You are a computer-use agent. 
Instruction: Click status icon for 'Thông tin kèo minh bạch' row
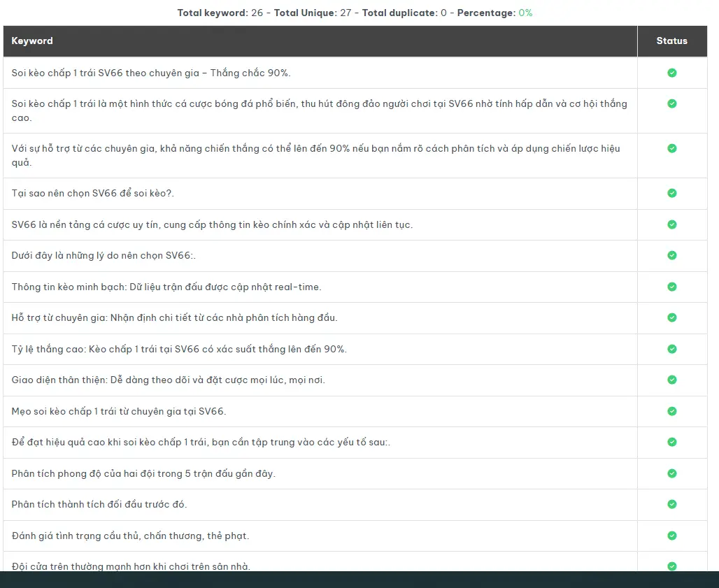[671, 287]
